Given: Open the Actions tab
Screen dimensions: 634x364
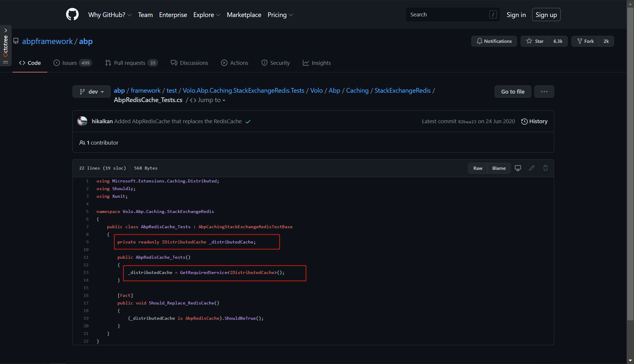Looking at the screenshot, I should click(235, 63).
